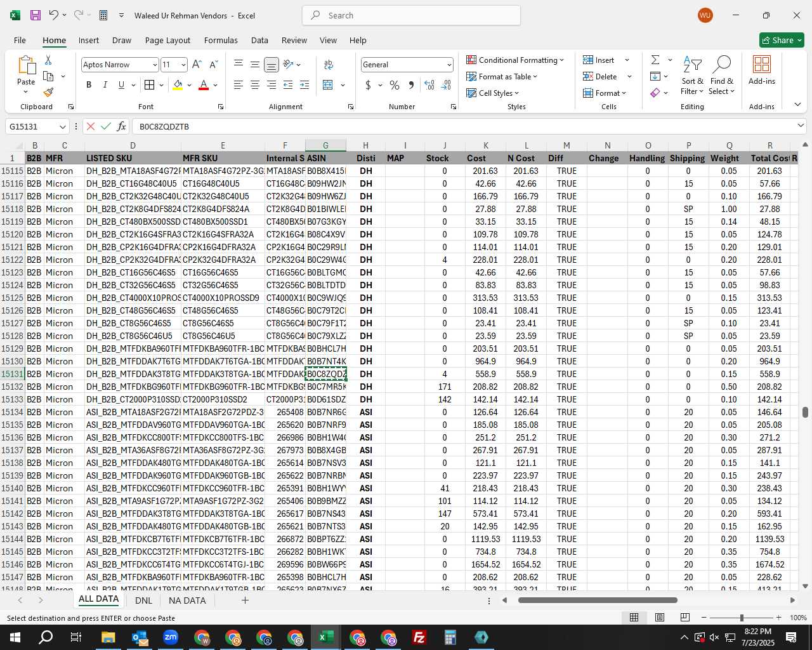Apply Italic formatting
Viewport: 812px width, 650px height.
pos(105,85)
